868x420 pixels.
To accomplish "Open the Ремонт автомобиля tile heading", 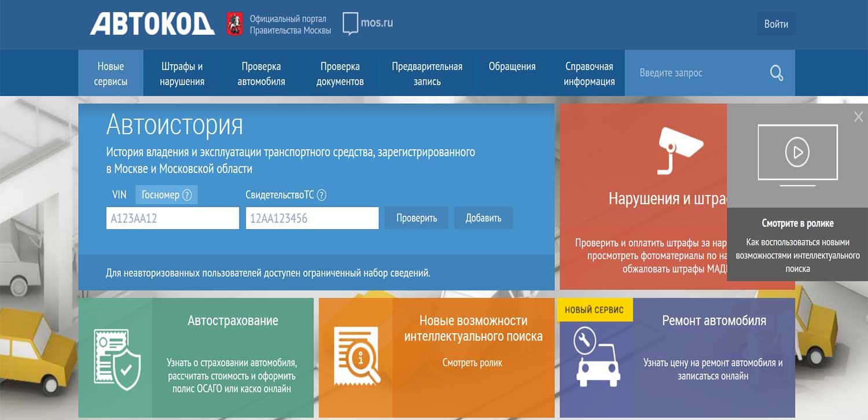I will click(714, 320).
